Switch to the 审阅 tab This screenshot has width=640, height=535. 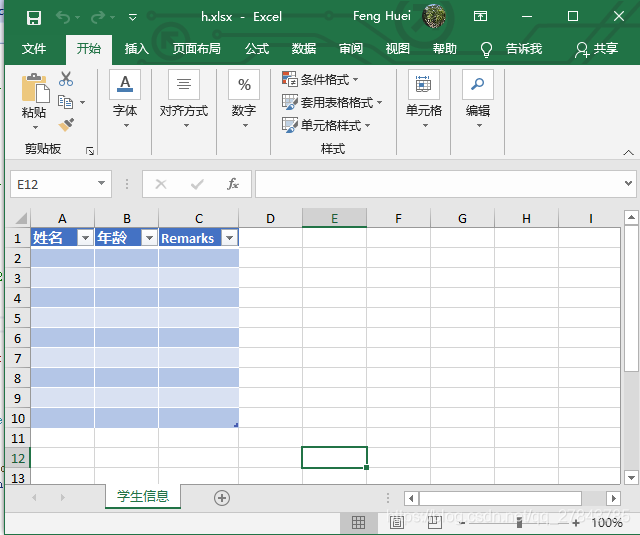[x=351, y=49]
